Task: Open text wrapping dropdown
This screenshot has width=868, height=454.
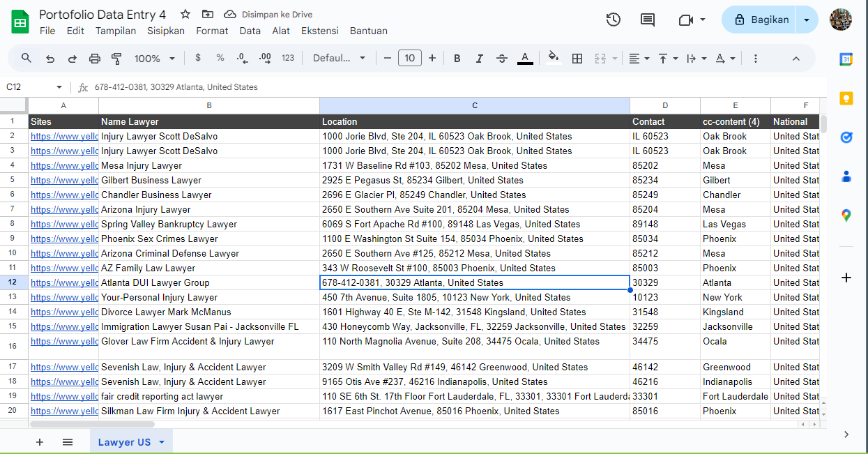Action: coord(696,59)
